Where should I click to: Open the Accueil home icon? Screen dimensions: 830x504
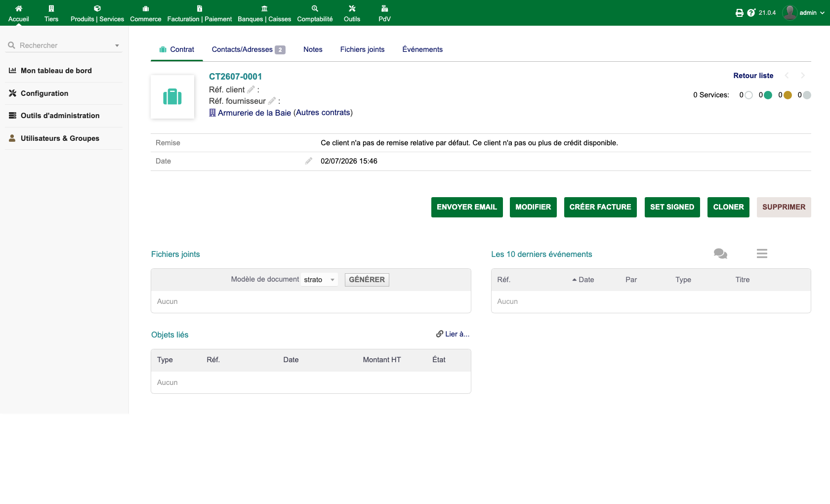[19, 8]
